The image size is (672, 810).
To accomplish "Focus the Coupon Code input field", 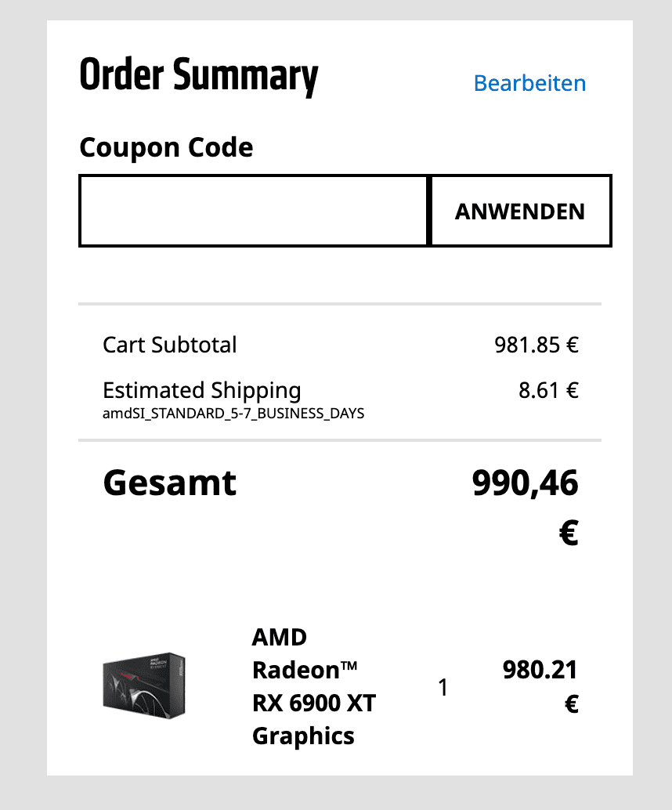I will pos(254,211).
